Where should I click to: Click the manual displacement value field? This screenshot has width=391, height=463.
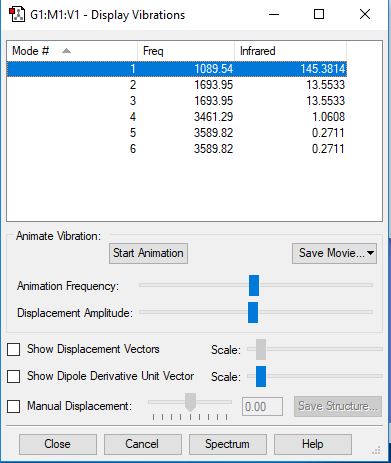(262, 407)
